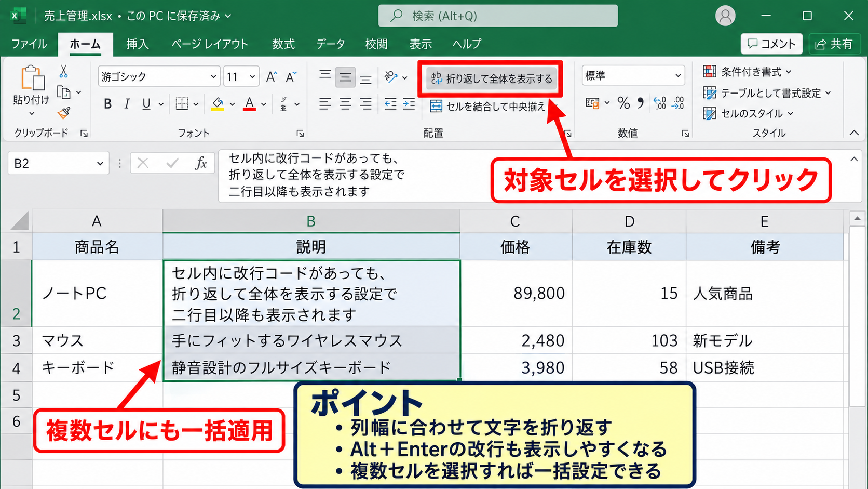The height and width of the screenshot is (489, 868).
Task: Click the increase indent icon
Action: tap(409, 104)
